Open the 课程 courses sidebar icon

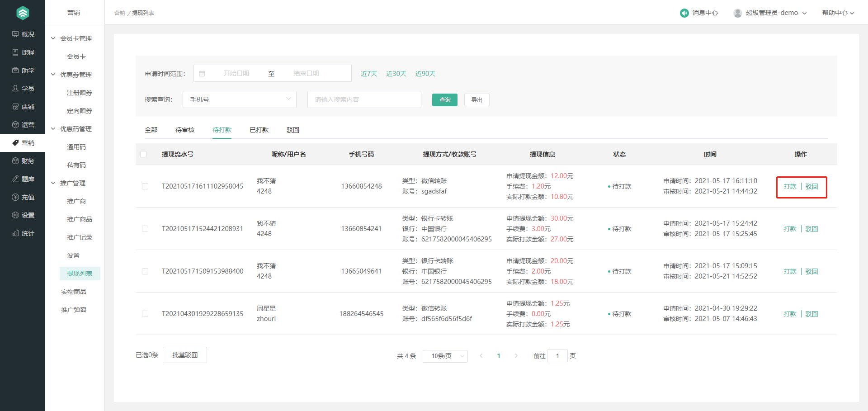pos(15,52)
